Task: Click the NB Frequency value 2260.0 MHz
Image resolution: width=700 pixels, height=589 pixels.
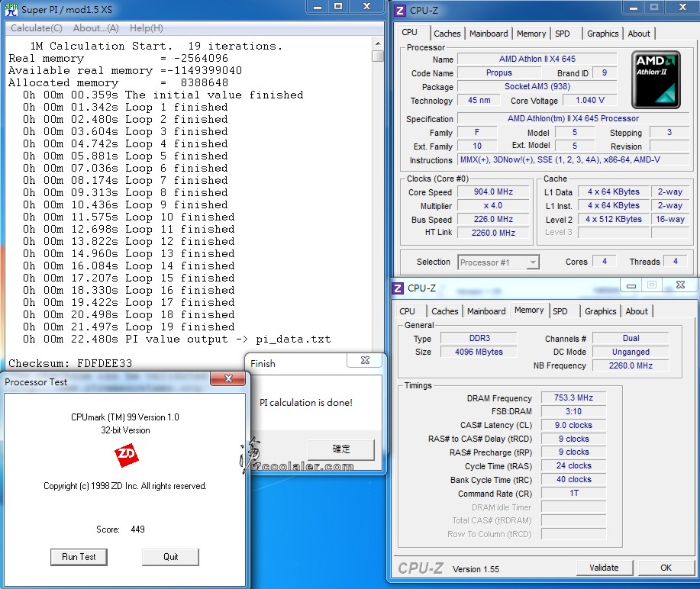Action: click(x=631, y=365)
